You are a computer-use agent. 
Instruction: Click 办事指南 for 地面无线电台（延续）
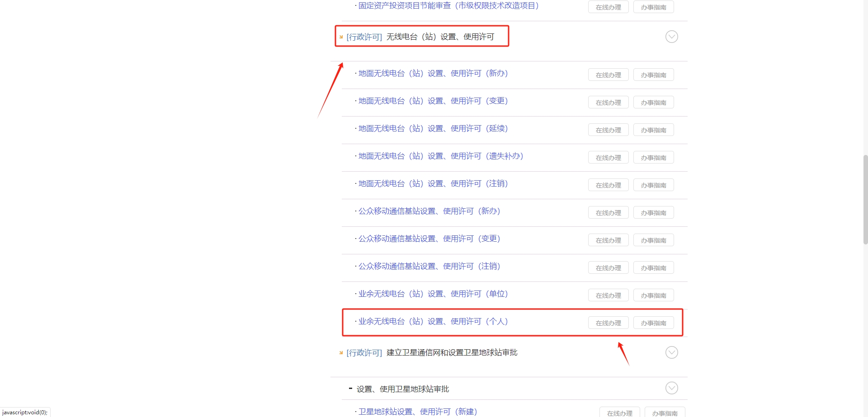[x=653, y=130]
